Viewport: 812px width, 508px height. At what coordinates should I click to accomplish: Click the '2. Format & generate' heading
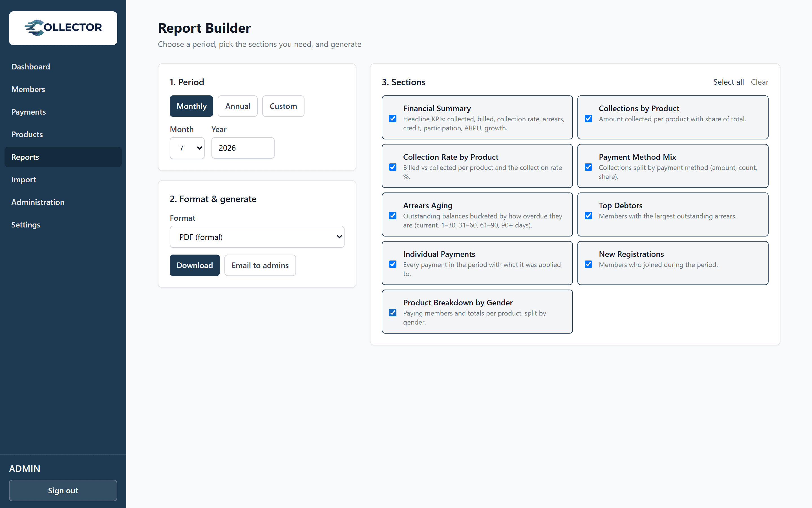(213, 199)
